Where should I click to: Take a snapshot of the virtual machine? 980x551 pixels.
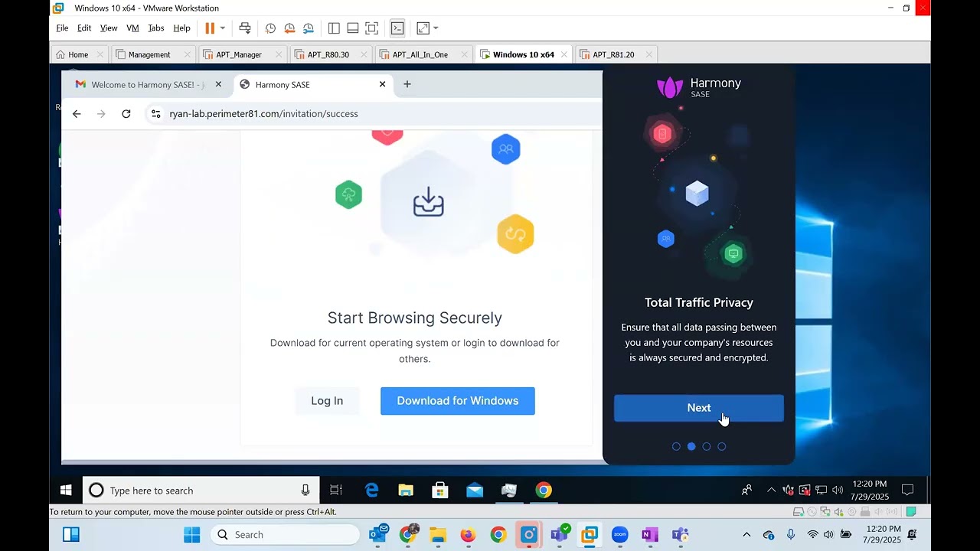click(270, 28)
